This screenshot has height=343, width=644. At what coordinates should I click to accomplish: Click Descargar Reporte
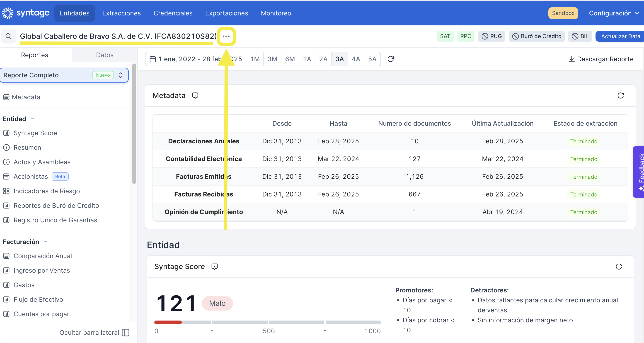click(x=601, y=59)
